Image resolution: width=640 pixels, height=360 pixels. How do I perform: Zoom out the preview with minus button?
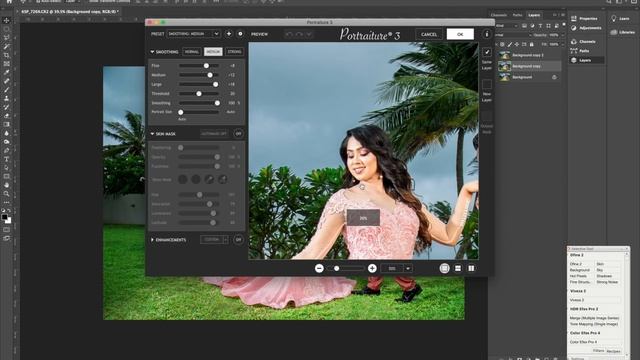[319, 268]
